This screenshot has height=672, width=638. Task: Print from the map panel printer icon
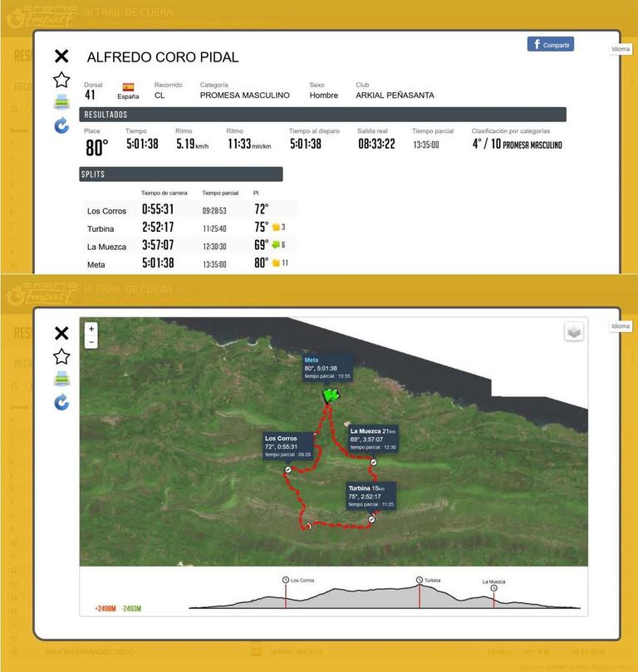point(61,379)
